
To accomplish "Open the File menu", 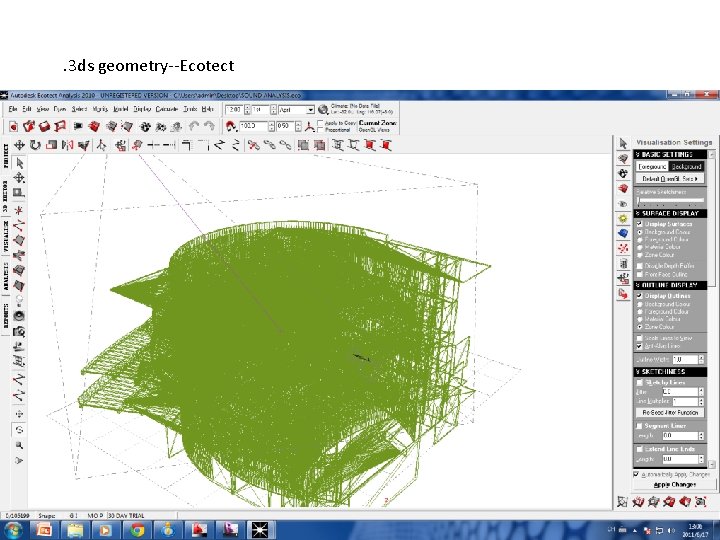I will click(13, 109).
